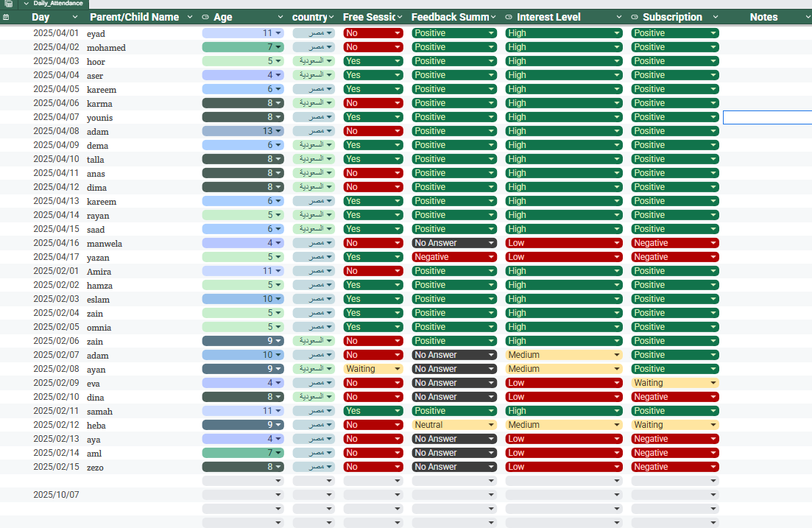Click the Notes cell in younis row
The image size is (812, 528).
click(x=766, y=118)
